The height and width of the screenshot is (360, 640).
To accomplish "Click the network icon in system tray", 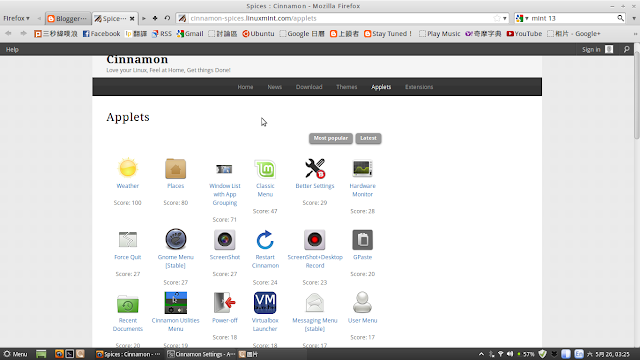I will click(501, 354).
